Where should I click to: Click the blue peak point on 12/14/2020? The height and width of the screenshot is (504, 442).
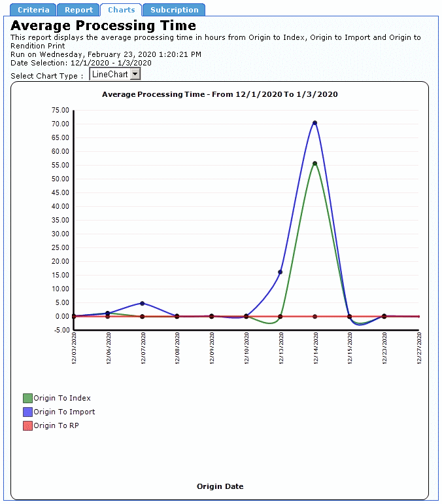tap(314, 123)
